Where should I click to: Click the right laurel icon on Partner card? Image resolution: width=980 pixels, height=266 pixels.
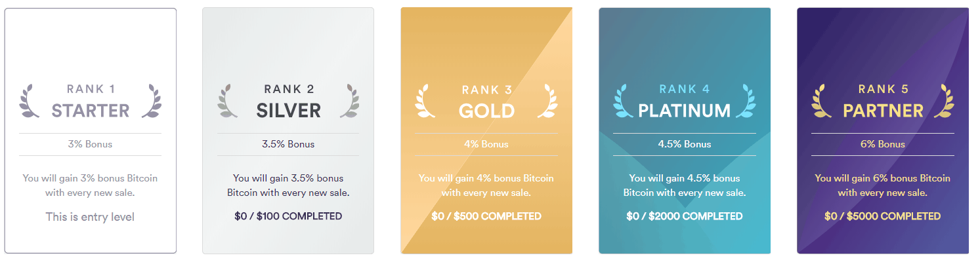(944, 102)
